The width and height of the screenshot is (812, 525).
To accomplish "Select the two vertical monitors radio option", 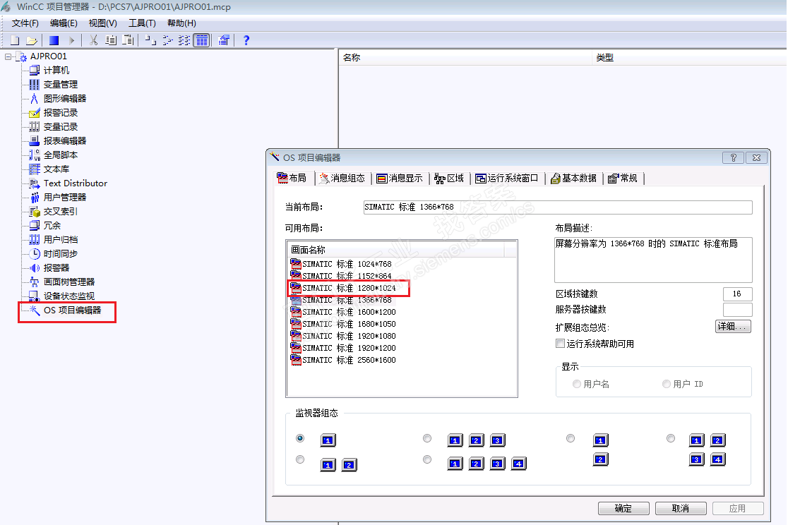I will [x=571, y=438].
